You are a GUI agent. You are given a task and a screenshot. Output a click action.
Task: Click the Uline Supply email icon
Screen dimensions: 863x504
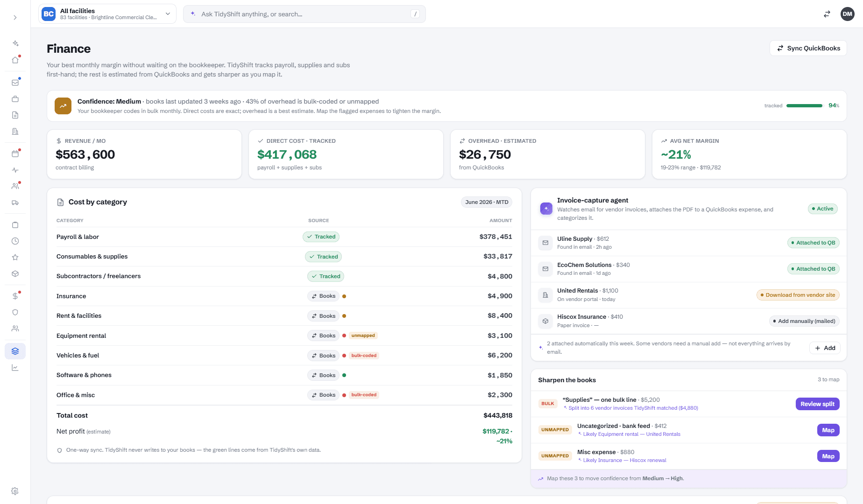pos(545,243)
